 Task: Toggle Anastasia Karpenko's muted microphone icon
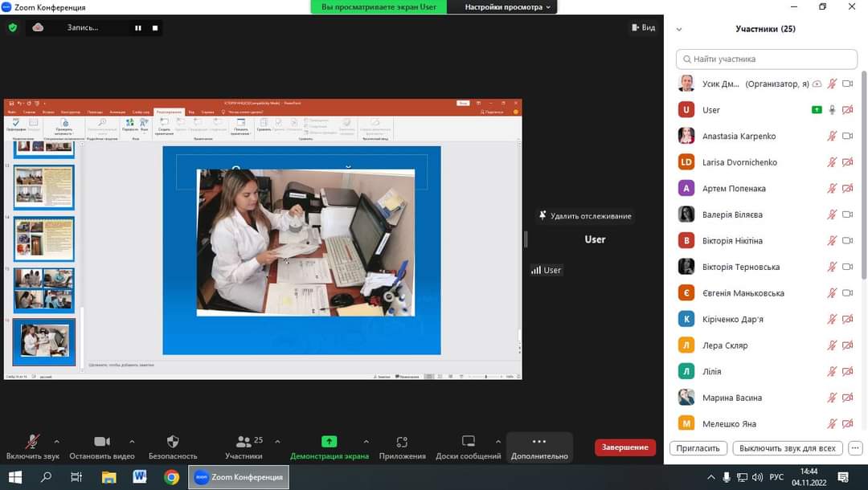[x=832, y=137]
